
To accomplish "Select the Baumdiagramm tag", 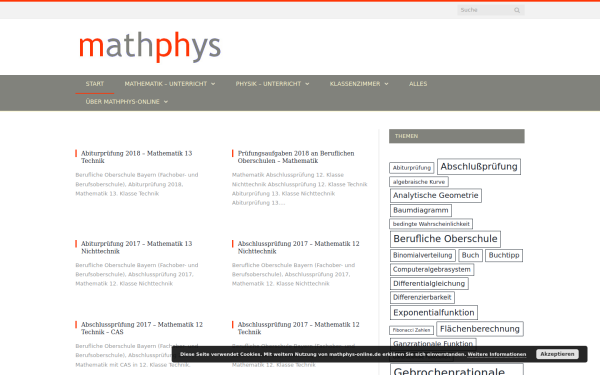I will pos(421,210).
